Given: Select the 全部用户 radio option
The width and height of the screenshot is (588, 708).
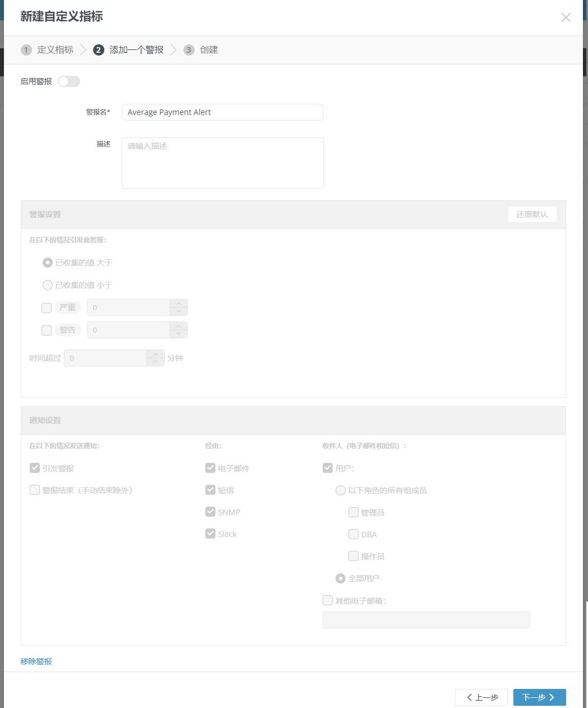Looking at the screenshot, I should coord(341,578).
